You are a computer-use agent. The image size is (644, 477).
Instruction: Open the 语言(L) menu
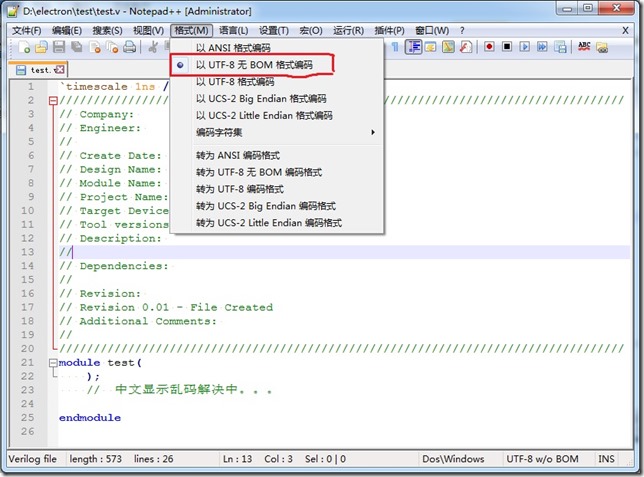click(234, 30)
